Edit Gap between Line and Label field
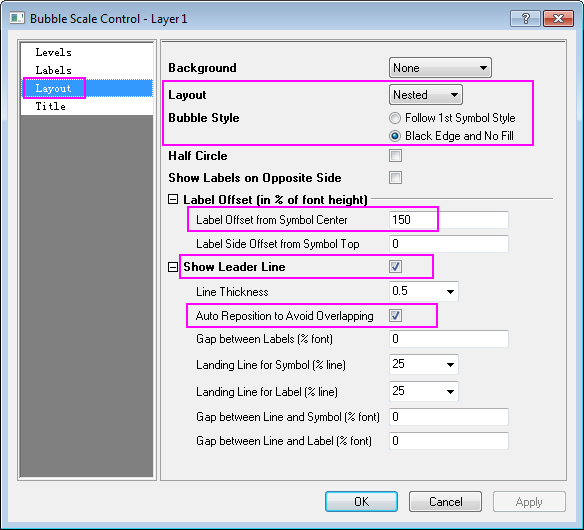 point(448,441)
